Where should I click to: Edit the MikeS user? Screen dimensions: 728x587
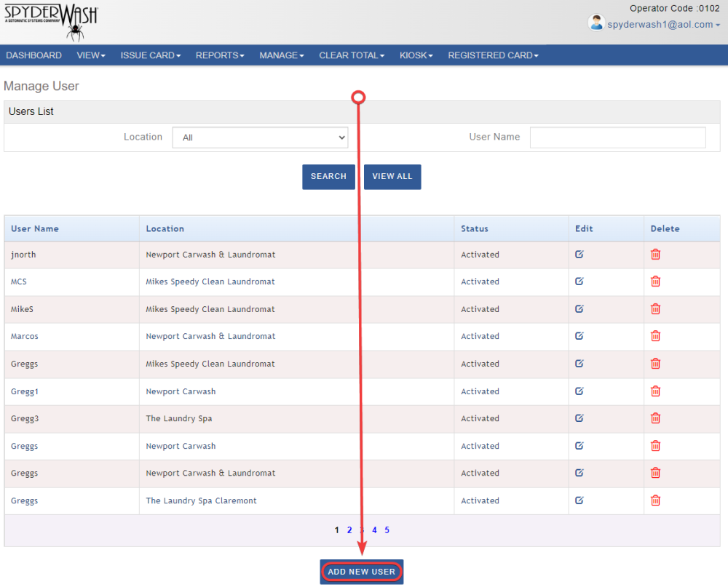point(579,309)
